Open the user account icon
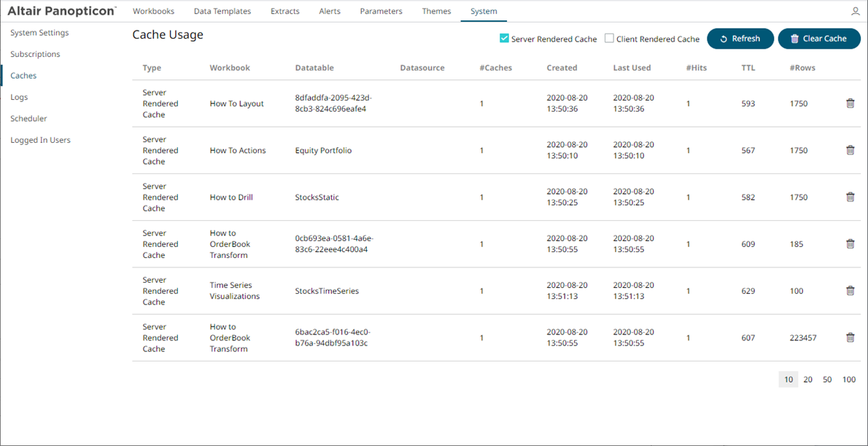The image size is (868, 446). [x=856, y=12]
